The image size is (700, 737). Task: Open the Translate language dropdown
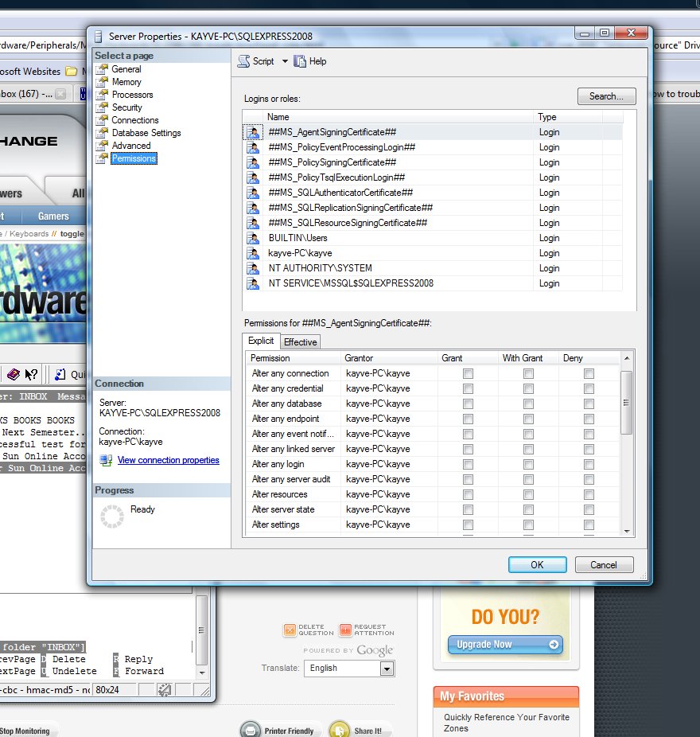tap(349, 669)
